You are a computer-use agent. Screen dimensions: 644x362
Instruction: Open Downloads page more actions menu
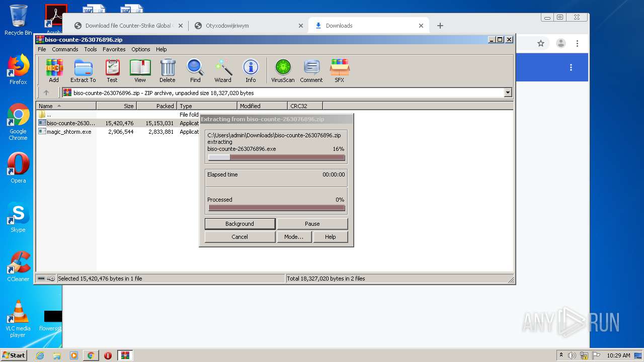pos(571,67)
